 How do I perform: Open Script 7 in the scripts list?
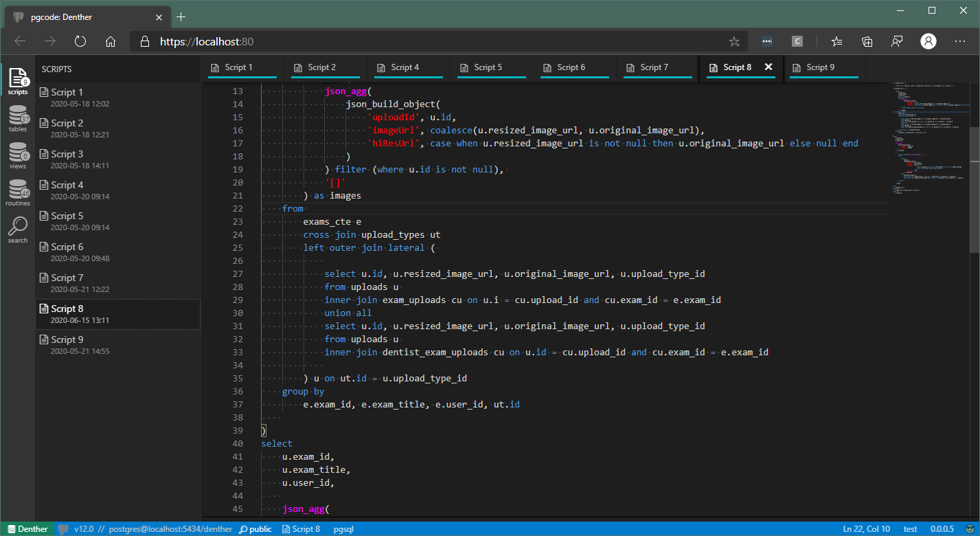click(118, 283)
